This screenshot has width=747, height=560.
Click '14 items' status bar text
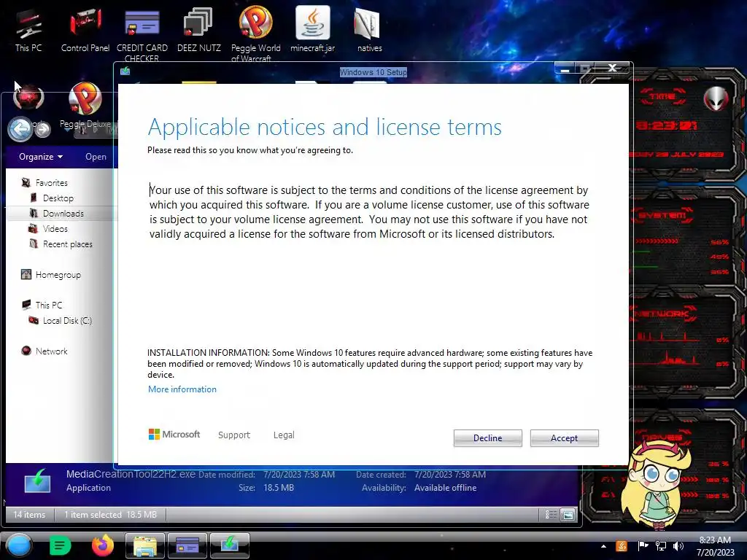click(x=29, y=514)
